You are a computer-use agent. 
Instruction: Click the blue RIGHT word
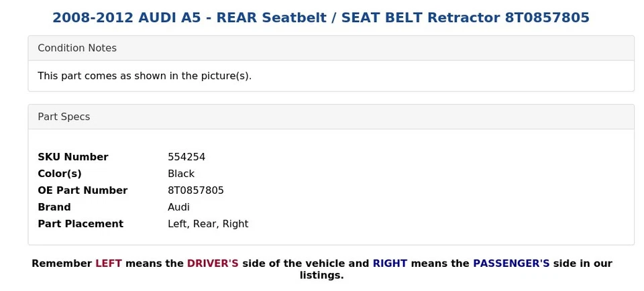click(x=390, y=264)
